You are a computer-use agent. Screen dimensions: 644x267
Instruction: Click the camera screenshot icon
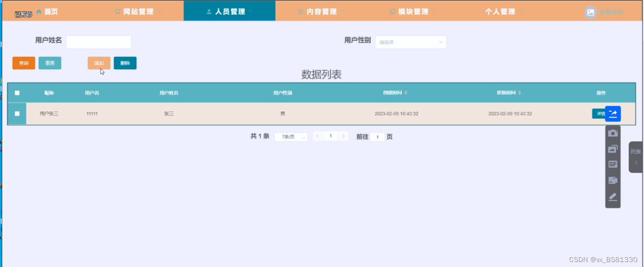(x=613, y=133)
